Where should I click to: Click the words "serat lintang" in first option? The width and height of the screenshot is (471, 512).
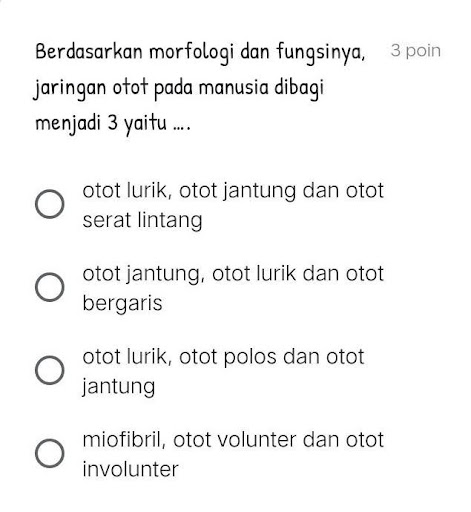tap(142, 221)
